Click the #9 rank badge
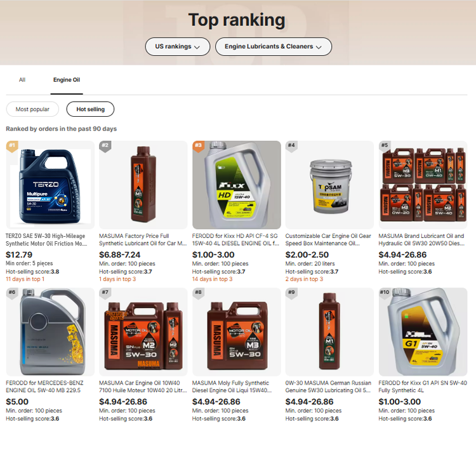This screenshot has height=476, width=476. click(291, 293)
